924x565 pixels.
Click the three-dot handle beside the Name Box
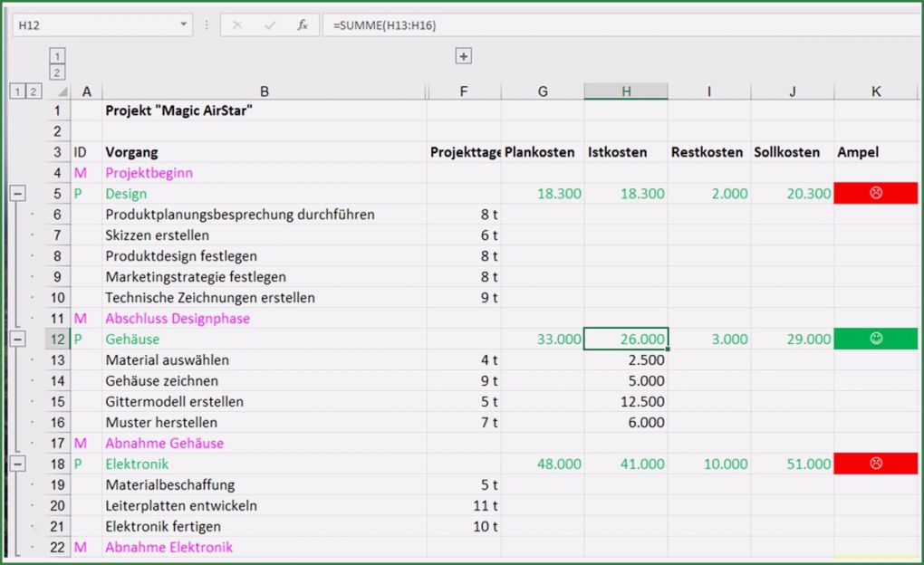[x=207, y=25]
